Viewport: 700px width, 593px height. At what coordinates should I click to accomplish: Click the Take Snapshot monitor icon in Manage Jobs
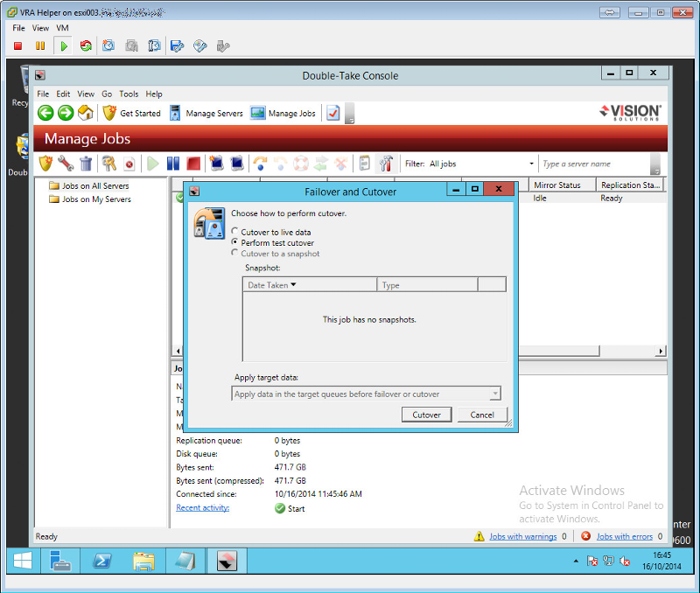coord(216,164)
